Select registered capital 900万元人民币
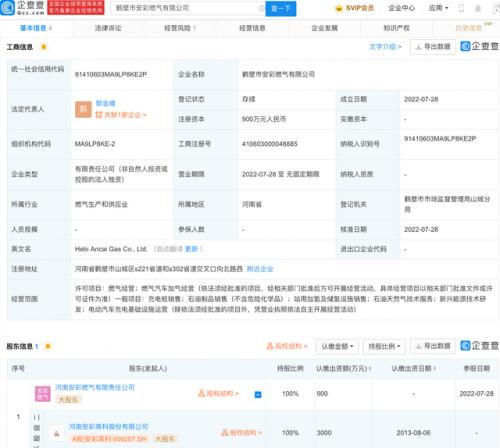Screen dimensions: 500x448 tap(264, 119)
